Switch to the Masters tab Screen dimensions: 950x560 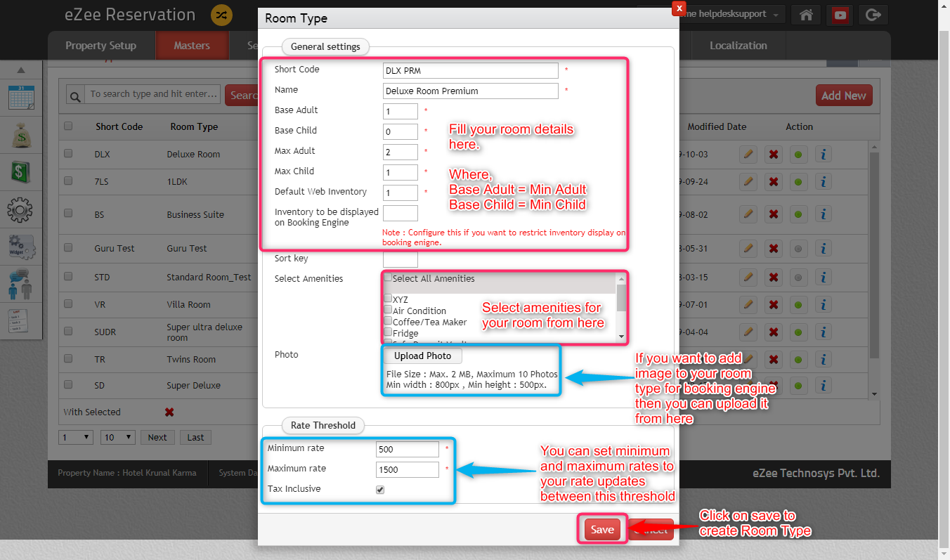pyautogui.click(x=192, y=46)
